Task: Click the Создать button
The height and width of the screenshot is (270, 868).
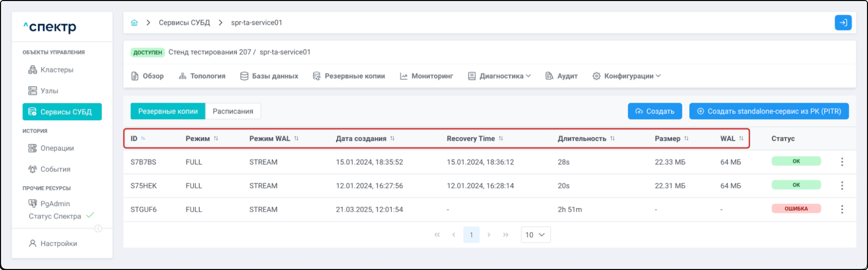Action: [x=654, y=111]
